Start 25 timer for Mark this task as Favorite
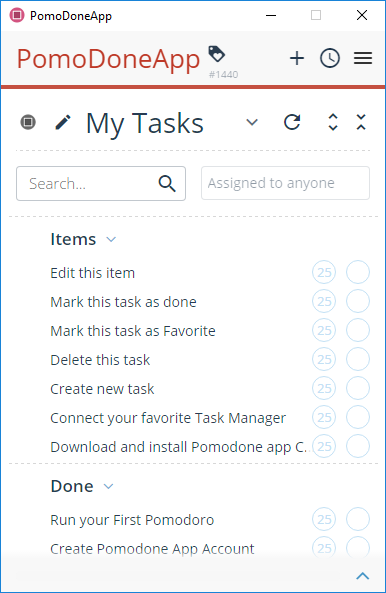The height and width of the screenshot is (593, 386). [x=324, y=330]
